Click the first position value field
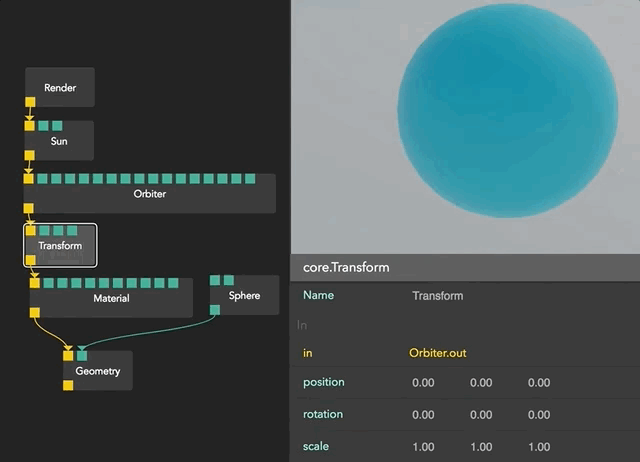Image resolution: width=640 pixels, height=462 pixels. [x=423, y=383]
